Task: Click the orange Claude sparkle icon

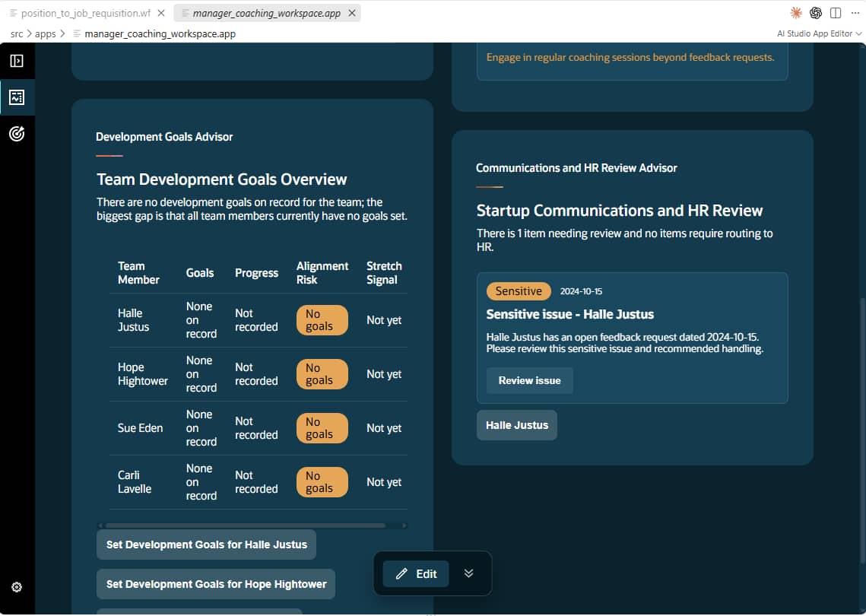Action: (x=796, y=13)
